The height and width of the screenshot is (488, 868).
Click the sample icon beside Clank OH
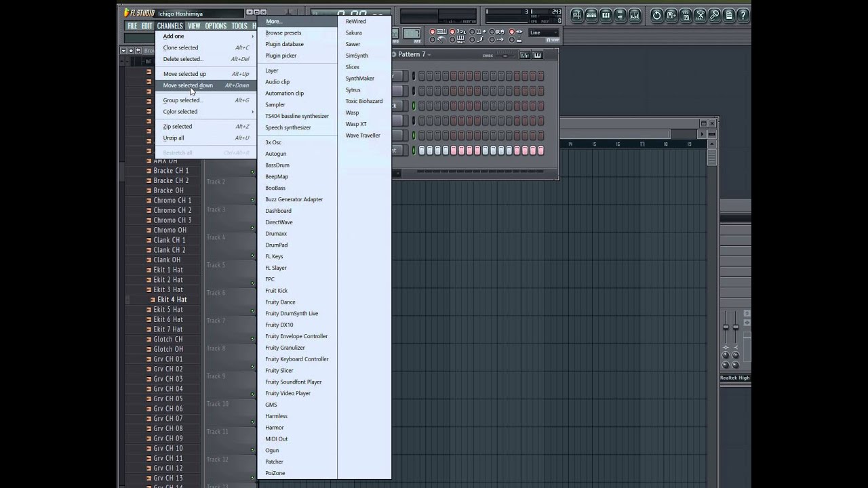149,260
